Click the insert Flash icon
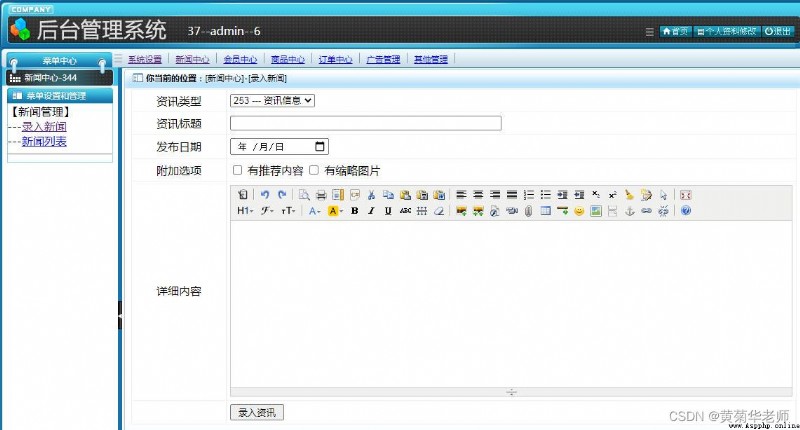 click(495, 211)
